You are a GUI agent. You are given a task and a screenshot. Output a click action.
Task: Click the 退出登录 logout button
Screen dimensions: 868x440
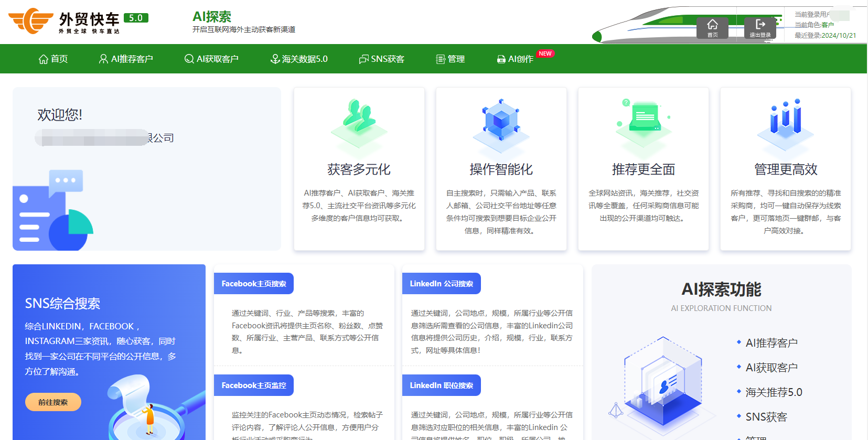click(760, 28)
